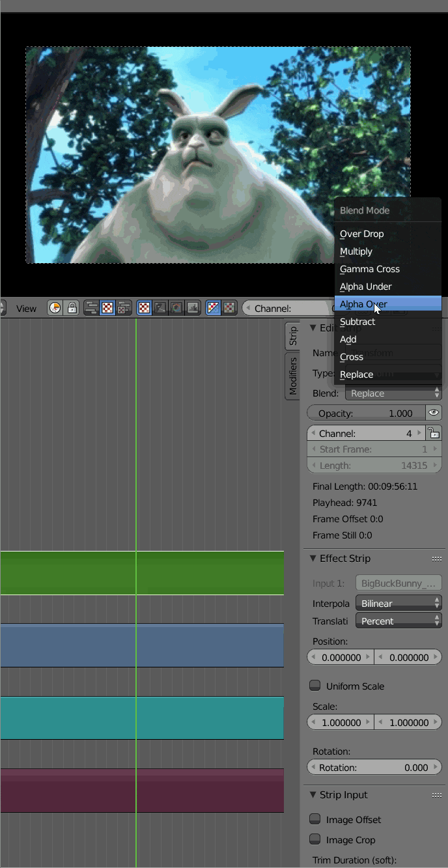Click the Effect Strip panel grip dots

coord(437,559)
